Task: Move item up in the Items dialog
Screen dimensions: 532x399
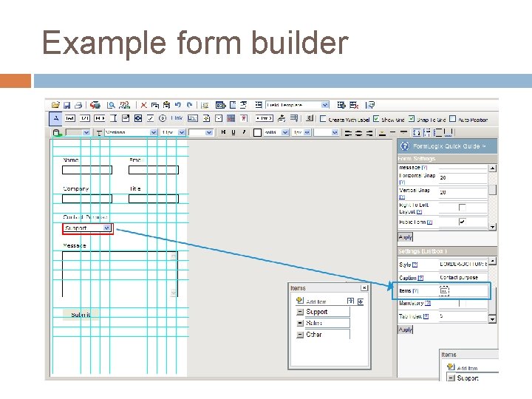Action: tap(350, 301)
